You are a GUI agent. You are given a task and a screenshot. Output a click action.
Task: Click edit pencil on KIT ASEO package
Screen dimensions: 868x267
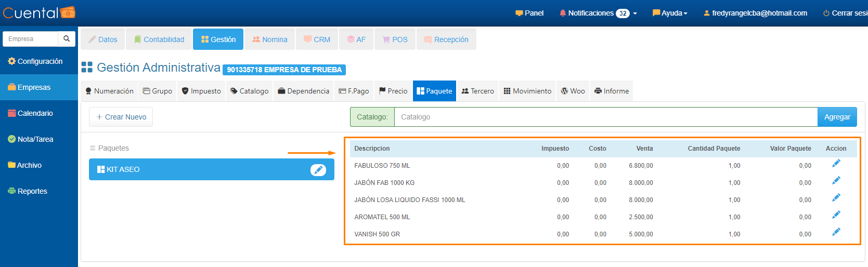(x=318, y=170)
